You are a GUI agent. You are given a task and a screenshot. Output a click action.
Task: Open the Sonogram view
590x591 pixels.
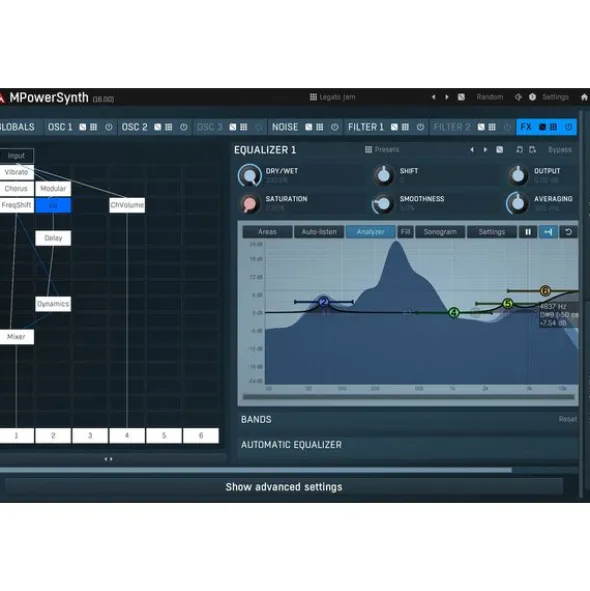coord(440,232)
